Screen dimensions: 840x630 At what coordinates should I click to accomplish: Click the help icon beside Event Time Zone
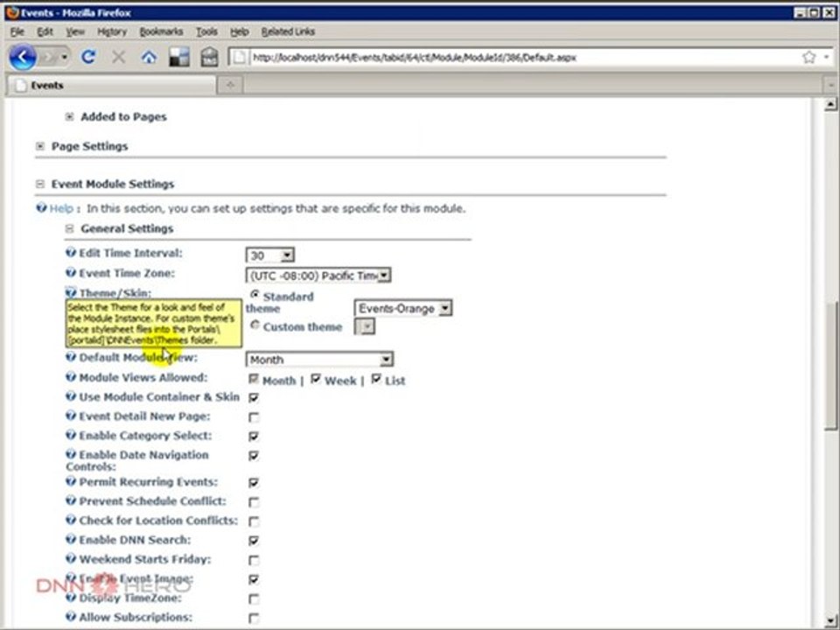click(71, 272)
